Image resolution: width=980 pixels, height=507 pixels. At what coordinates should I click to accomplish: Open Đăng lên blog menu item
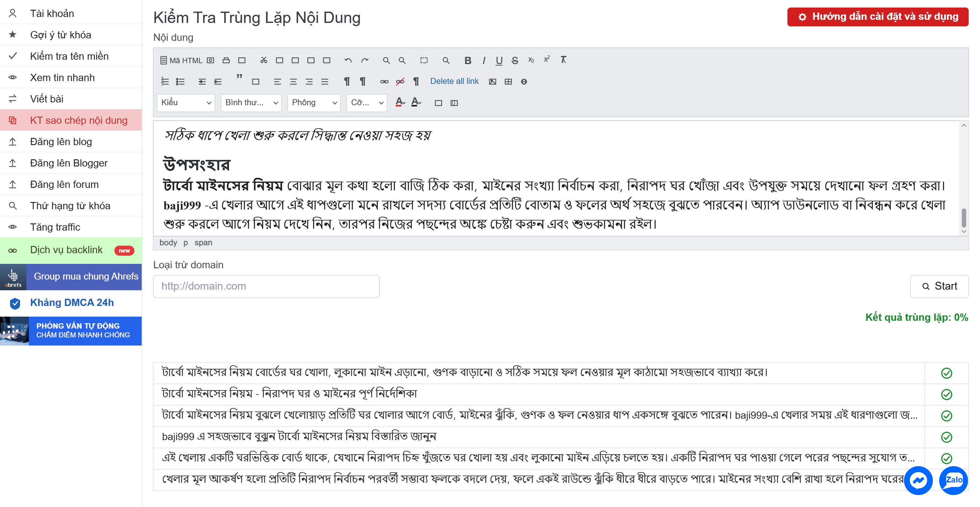click(71, 141)
